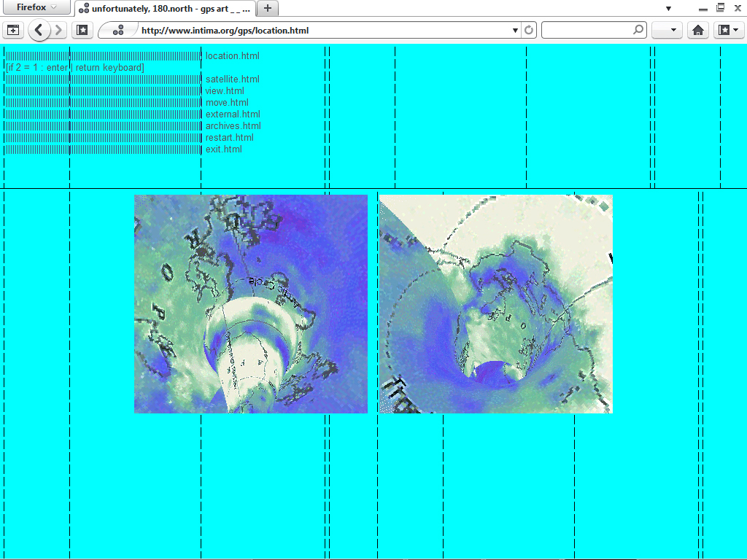The height and width of the screenshot is (560, 747).
Task: Click the Forward navigation arrow
Action: tap(59, 31)
